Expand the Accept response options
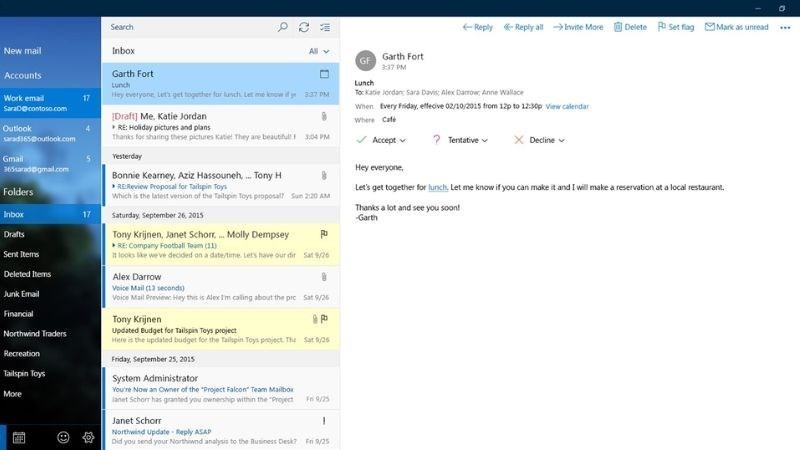The height and width of the screenshot is (450, 800). click(x=403, y=140)
